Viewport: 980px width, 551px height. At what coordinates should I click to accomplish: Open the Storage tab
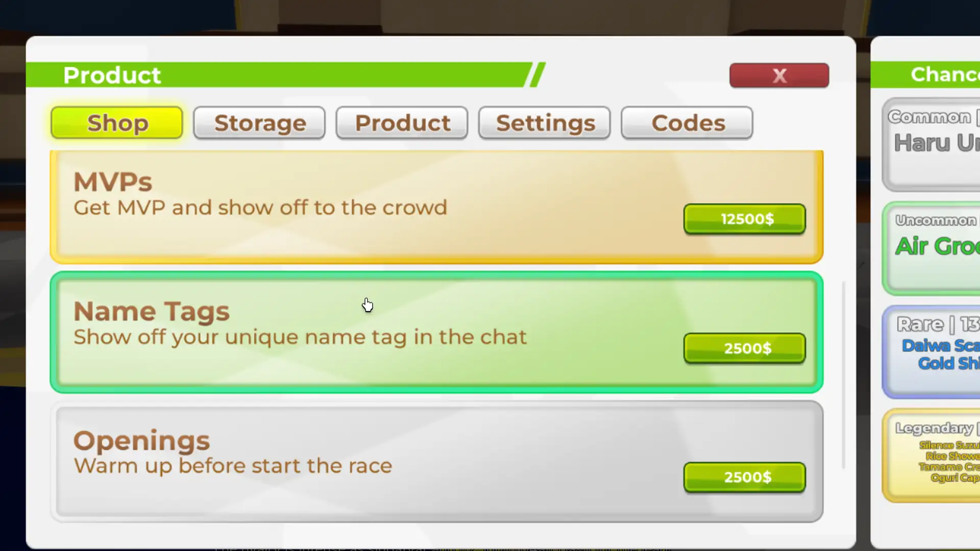259,123
